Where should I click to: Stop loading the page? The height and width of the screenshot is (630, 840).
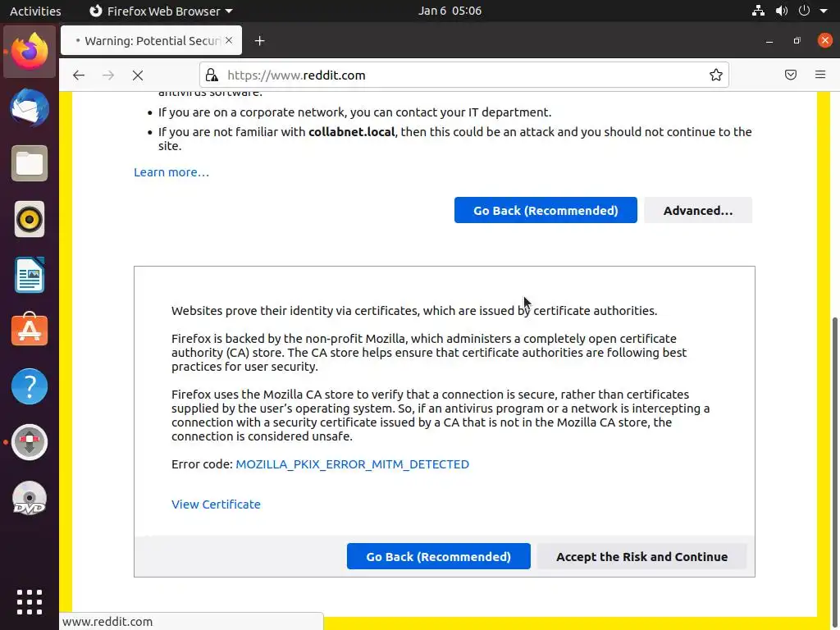138,75
